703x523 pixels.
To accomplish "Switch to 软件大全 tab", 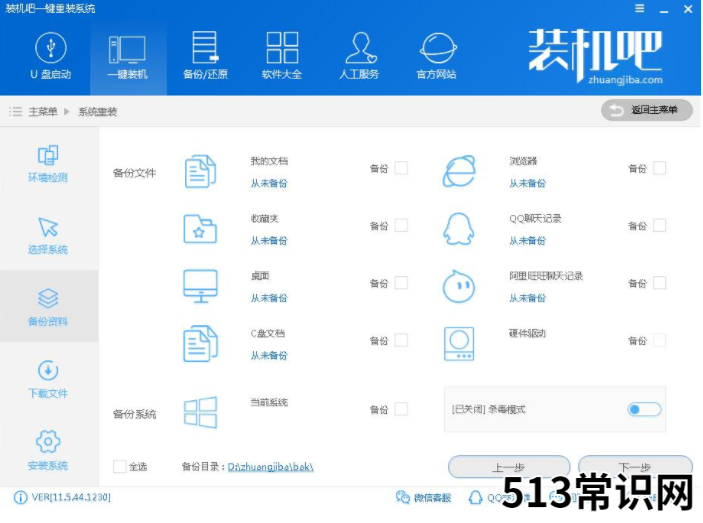I will [282, 56].
